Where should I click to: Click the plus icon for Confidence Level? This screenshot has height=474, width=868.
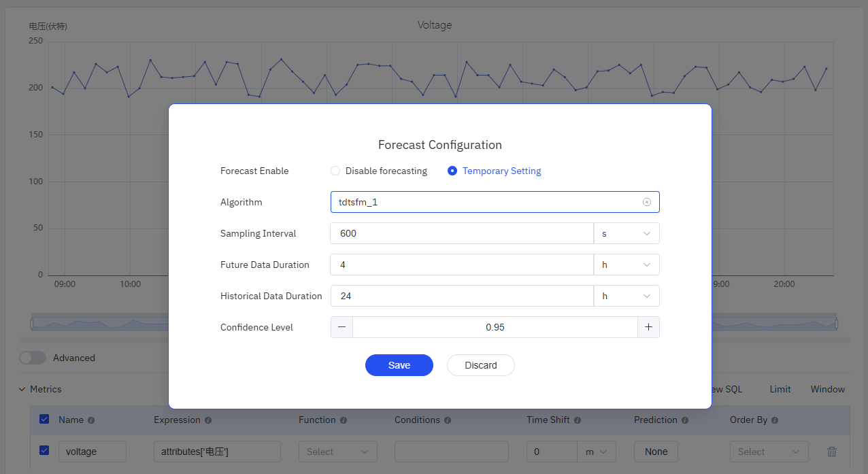(x=648, y=327)
